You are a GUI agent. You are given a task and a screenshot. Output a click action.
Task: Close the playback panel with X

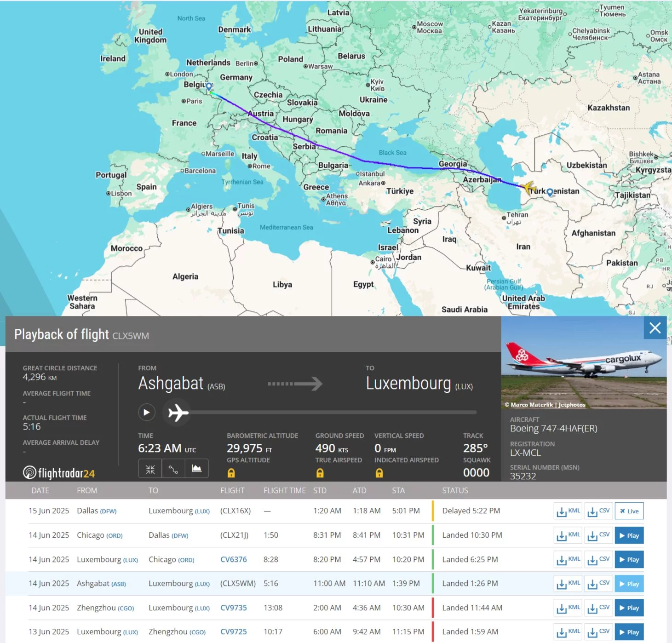point(655,328)
